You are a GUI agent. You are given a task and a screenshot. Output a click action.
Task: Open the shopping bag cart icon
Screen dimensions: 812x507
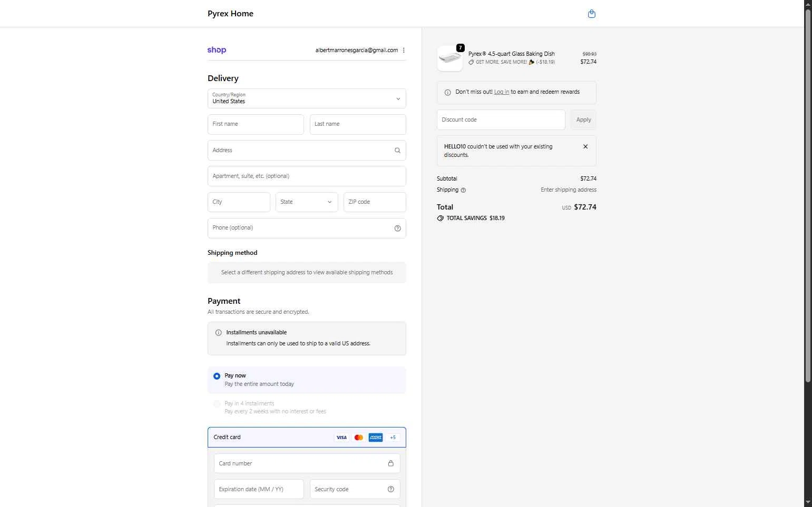pos(592,14)
